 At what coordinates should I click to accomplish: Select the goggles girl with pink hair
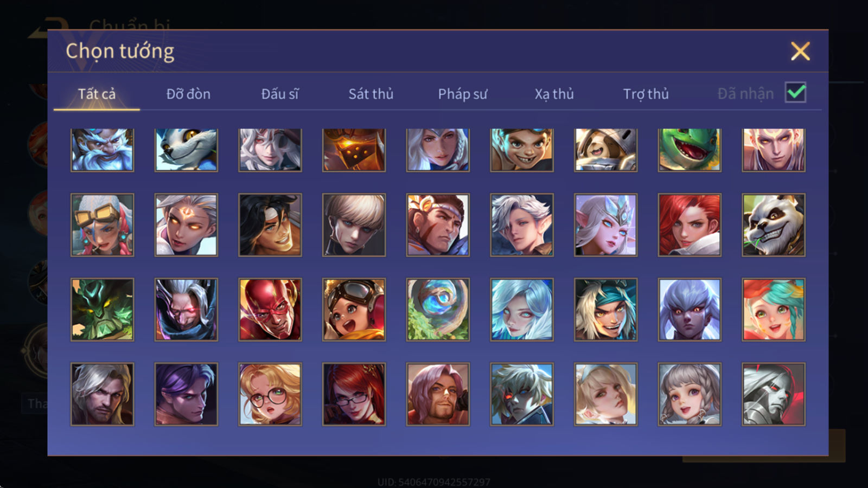102,225
